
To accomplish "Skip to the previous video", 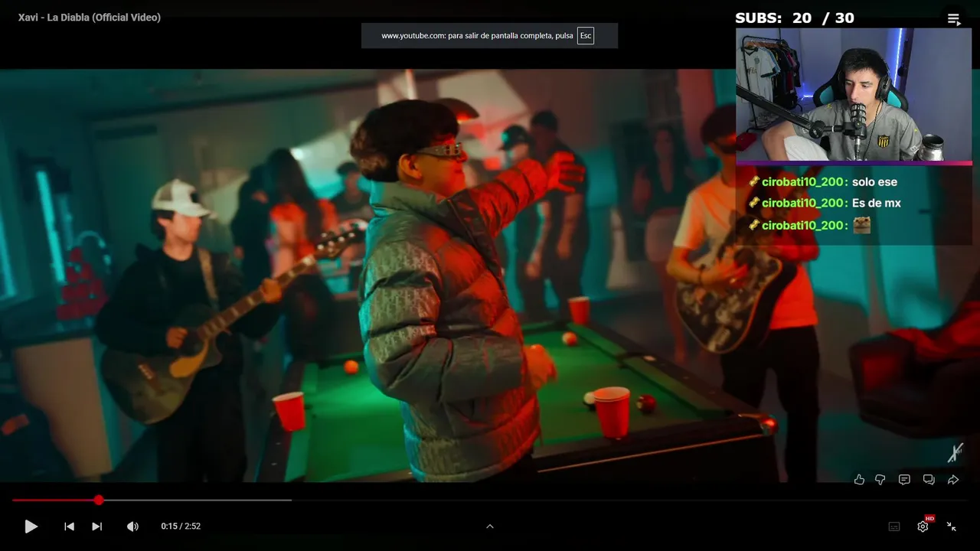I will pos(69,527).
